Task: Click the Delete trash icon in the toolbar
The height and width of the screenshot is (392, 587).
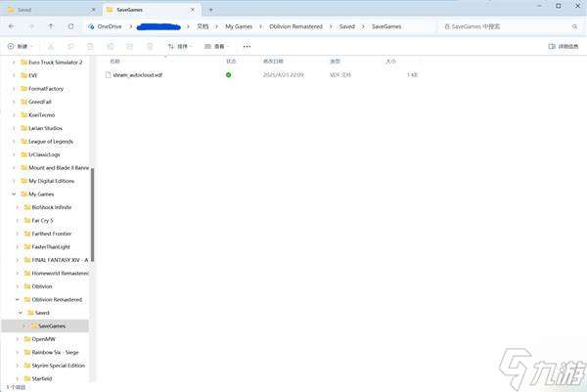Action: pyautogui.click(x=150, y=46)
